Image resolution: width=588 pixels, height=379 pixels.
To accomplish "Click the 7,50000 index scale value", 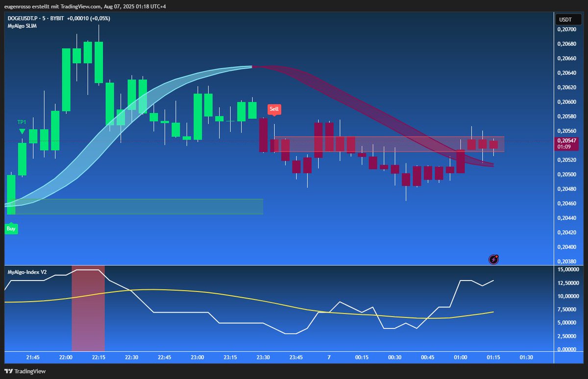I will 567,309.
